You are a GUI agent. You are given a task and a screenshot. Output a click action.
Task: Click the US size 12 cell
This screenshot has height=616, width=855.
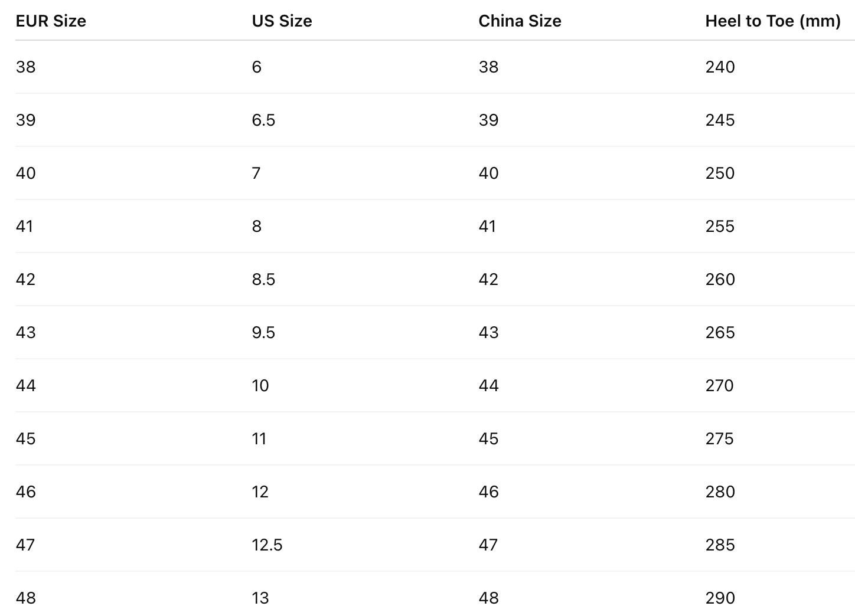(260, 492)
